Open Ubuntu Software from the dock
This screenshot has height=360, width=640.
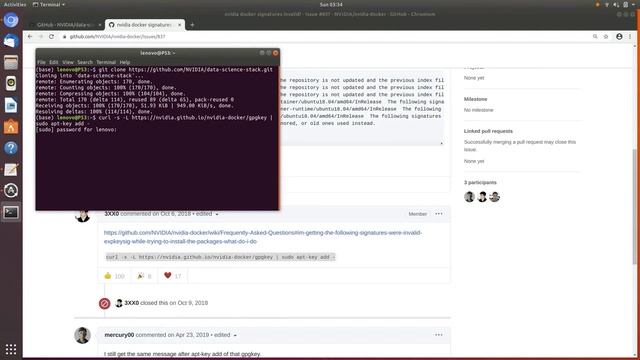pyautogui.click(x=11, y=127)
